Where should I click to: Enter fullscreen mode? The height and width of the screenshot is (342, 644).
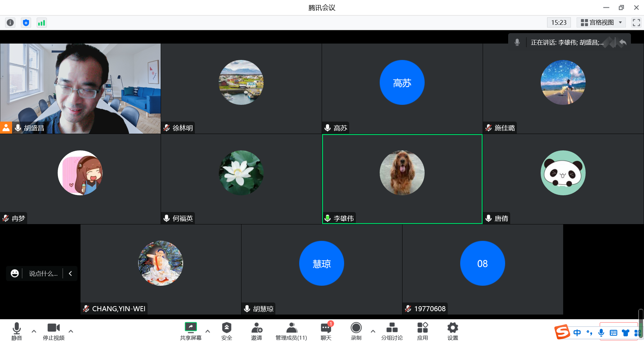[636, 22]
